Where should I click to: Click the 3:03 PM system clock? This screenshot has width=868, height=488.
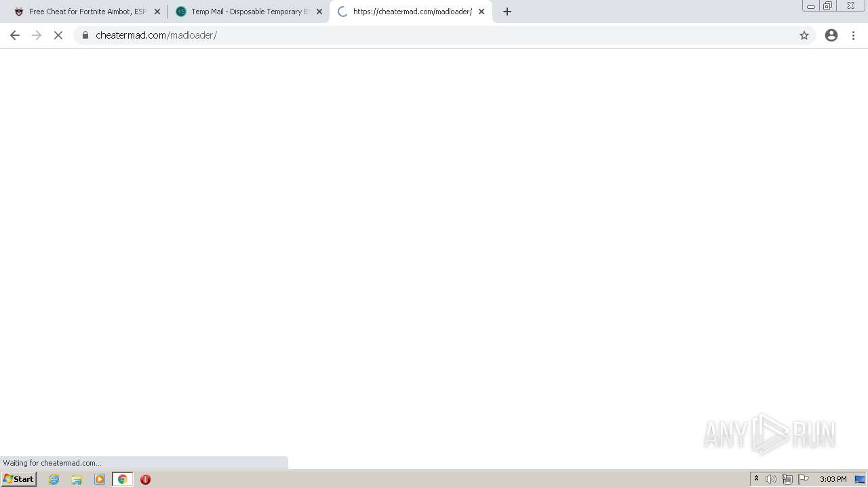[x=833, y=479]
